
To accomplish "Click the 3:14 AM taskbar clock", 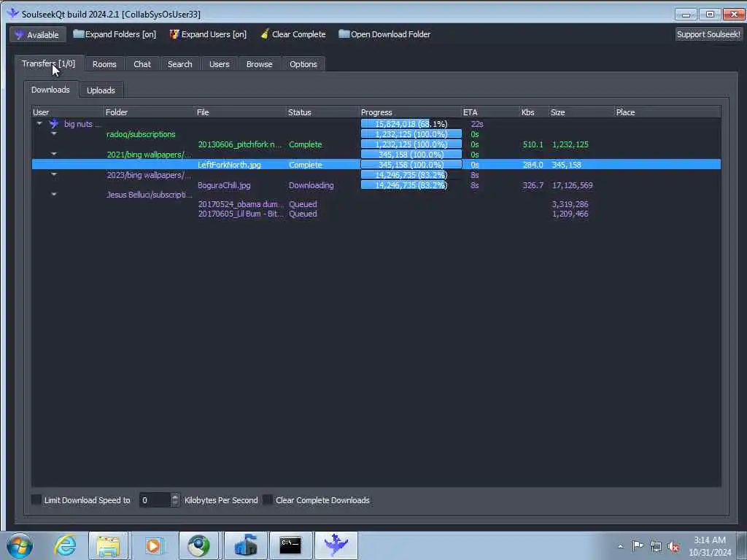I will tap(709, 546).
